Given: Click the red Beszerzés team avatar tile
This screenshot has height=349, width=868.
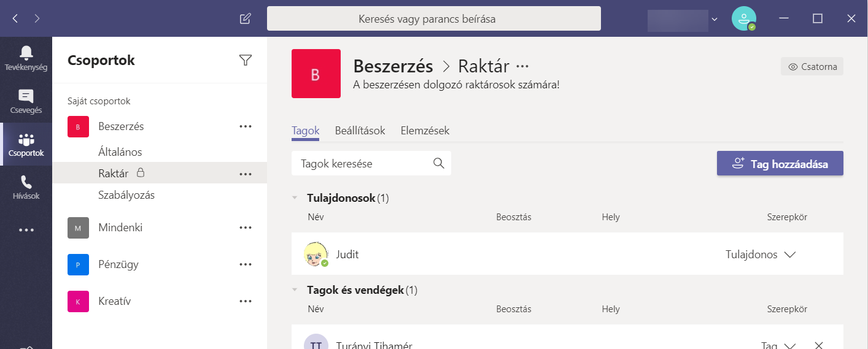Looking at the screenshot, I should point(316,74).
